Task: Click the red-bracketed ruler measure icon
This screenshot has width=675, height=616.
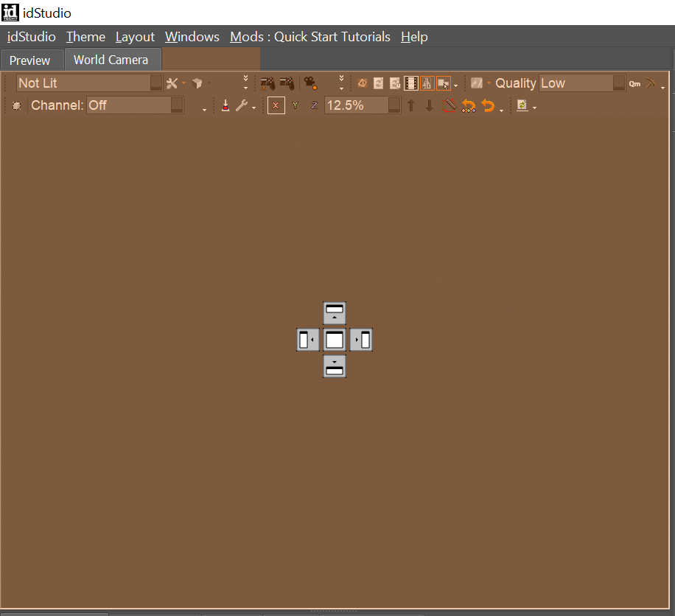Action: (x=450, y=105)
